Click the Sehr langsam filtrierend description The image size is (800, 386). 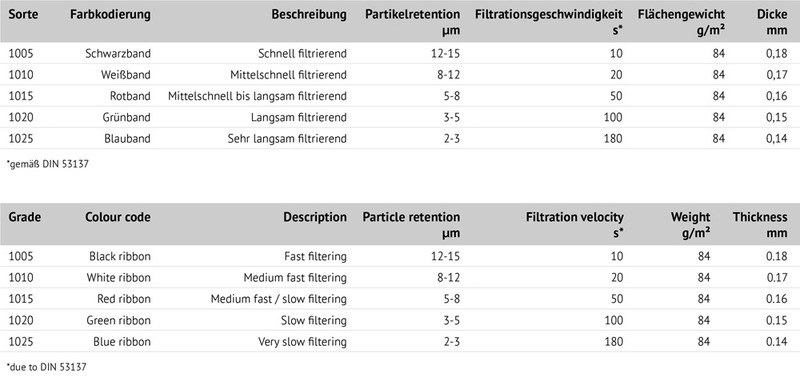click(287, 139)
